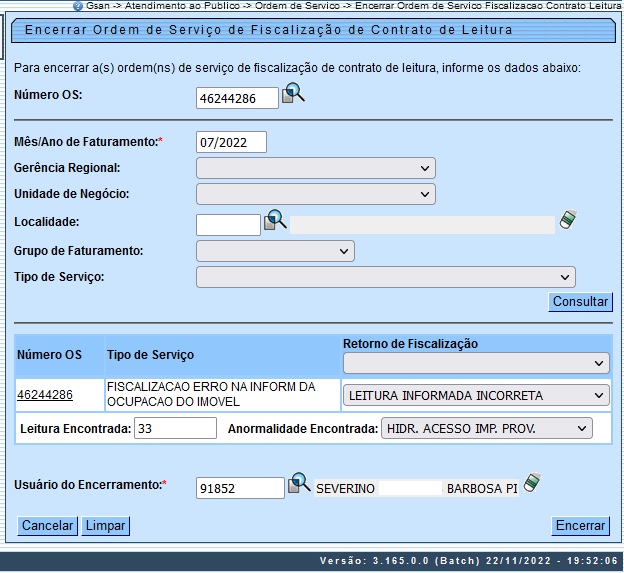Viewport: 624px width, 573px height.
Task: Click the Encerrar button
Action: pyautogui.click(x=581, y=526)
